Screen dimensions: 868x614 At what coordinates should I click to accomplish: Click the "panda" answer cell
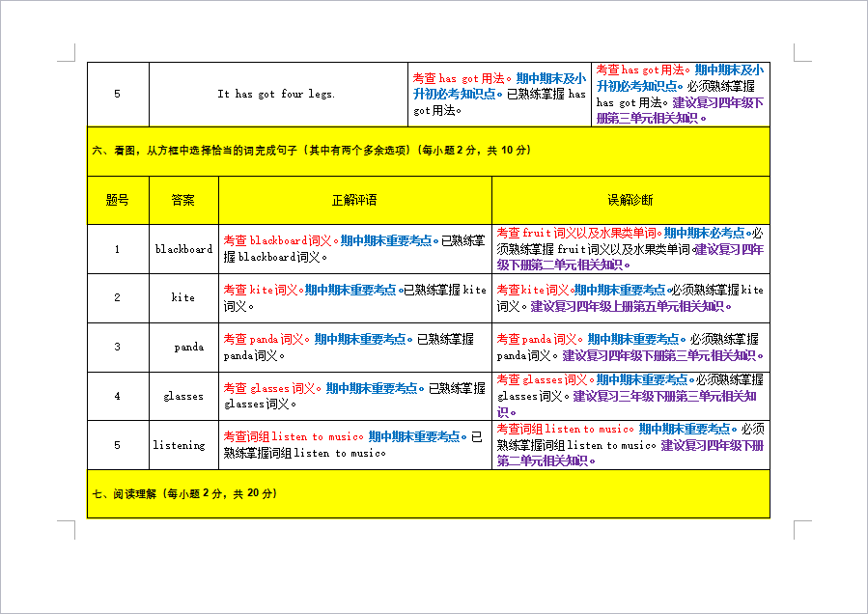pyautogui.click(x=188, y=347)
